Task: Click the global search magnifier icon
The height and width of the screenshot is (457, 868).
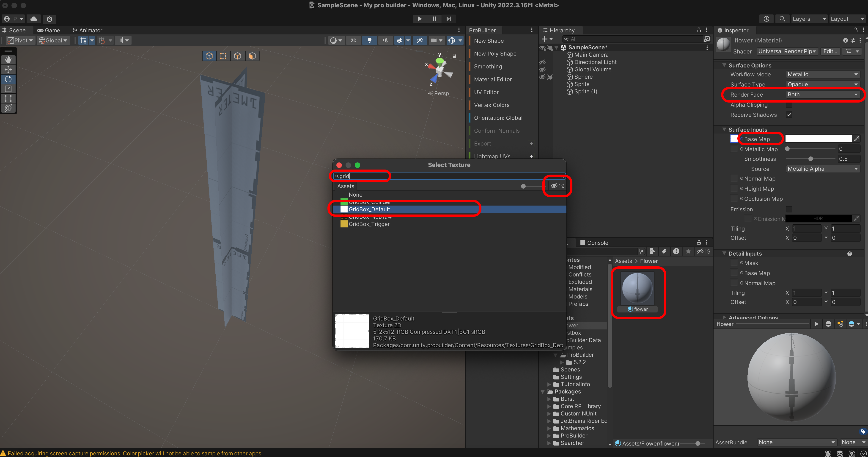Action: (782, 19)
